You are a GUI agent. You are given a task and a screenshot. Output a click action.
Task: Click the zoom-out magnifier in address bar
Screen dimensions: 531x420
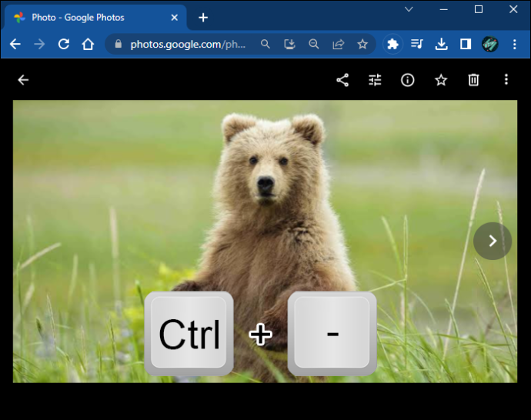pyautogui.click(x=313, y=44)
